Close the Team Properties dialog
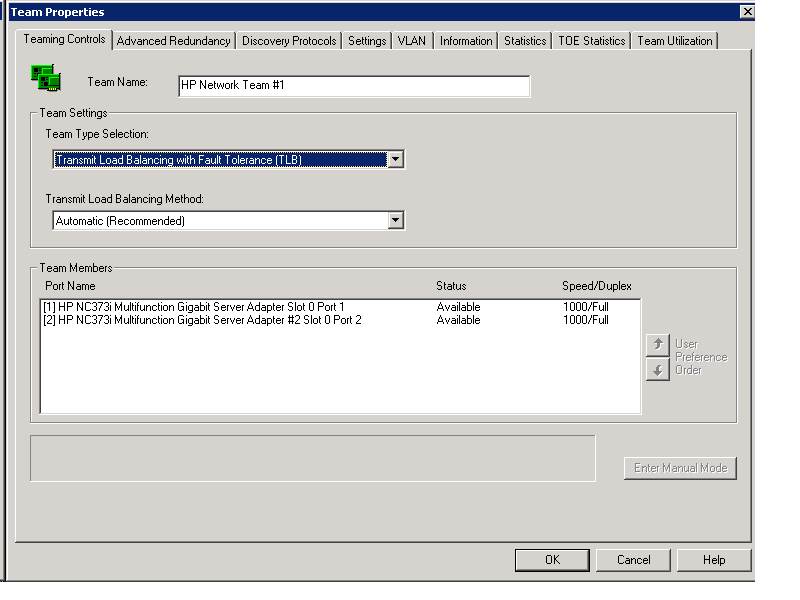The height and width of the screenshot is (600, 800). [747, 12]
